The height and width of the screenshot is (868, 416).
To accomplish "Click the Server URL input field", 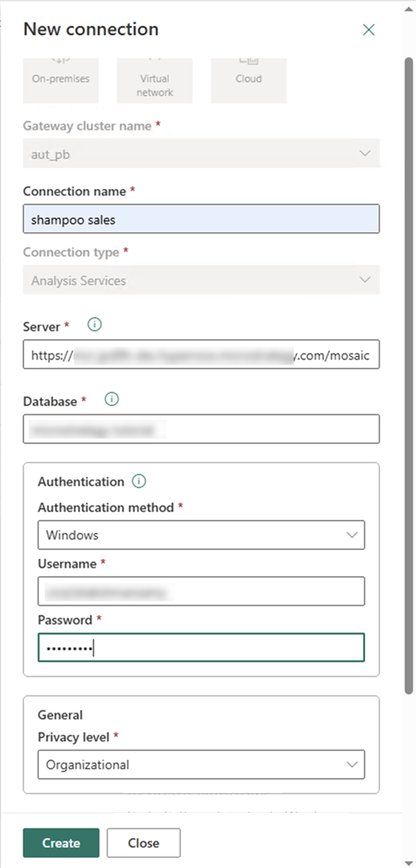I will click(201, 355).
